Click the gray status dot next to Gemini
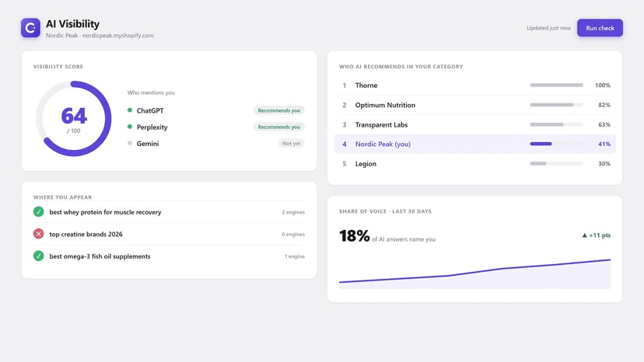Screen dimensions: 644x362 click(x=130, y=143)
